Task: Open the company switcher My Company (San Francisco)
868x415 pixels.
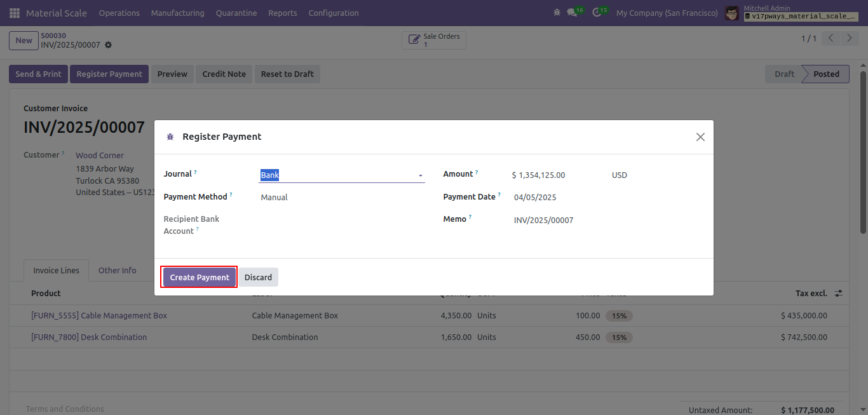Action: pyautogui.click(x=667, y=13)
